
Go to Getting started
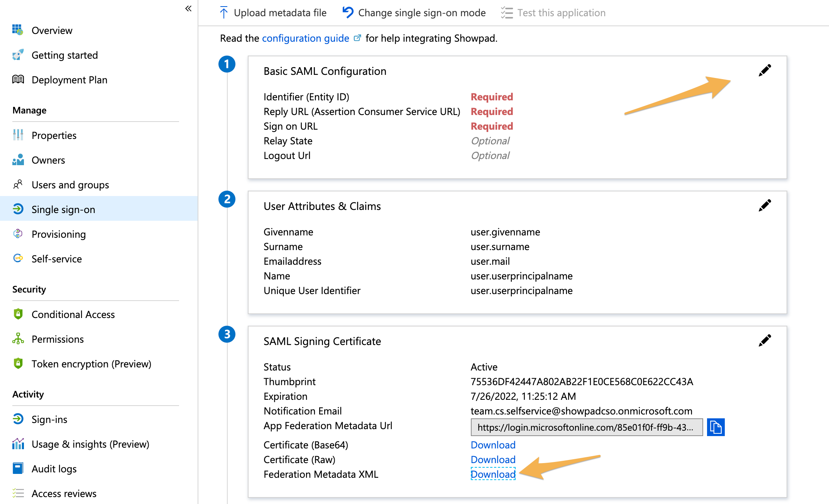coord(64,55)
